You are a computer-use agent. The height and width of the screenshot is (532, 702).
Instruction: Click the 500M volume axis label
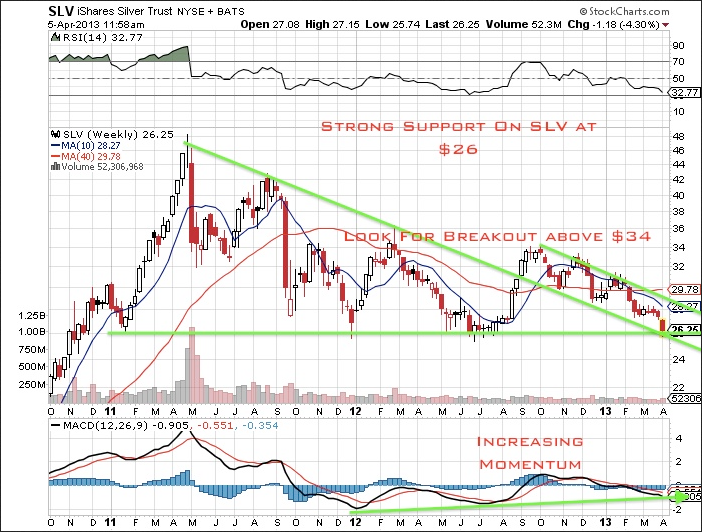[x=32, y=367]
